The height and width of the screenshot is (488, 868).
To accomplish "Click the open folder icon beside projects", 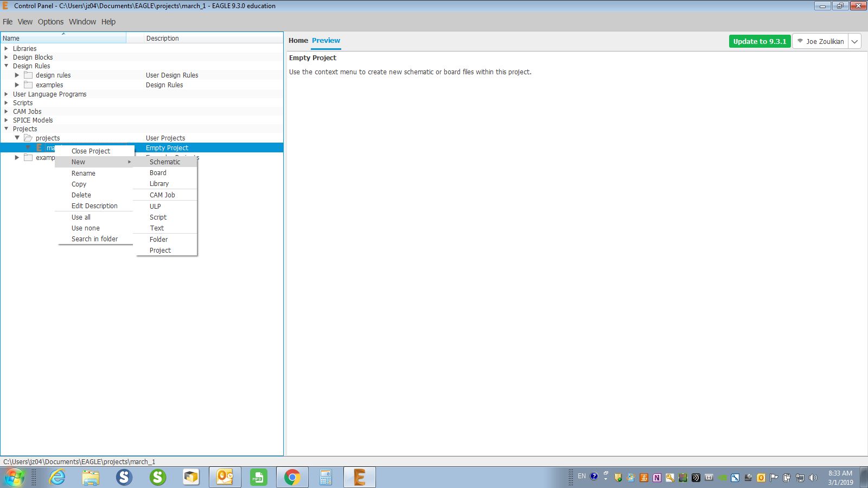I will (x=28, y=138).
